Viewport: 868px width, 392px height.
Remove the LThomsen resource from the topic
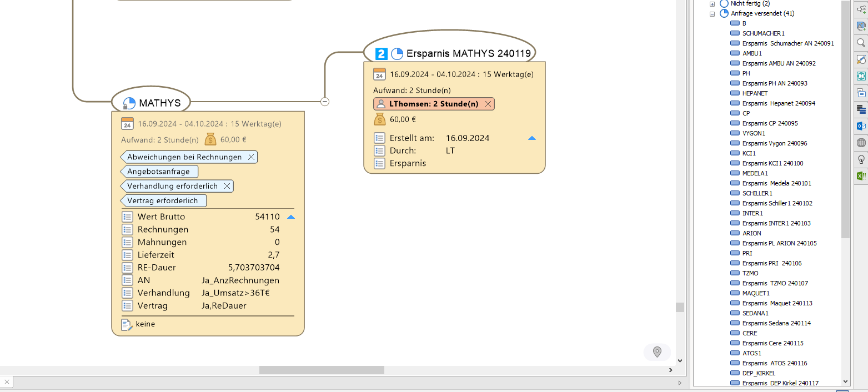click(x=488, y=104)
